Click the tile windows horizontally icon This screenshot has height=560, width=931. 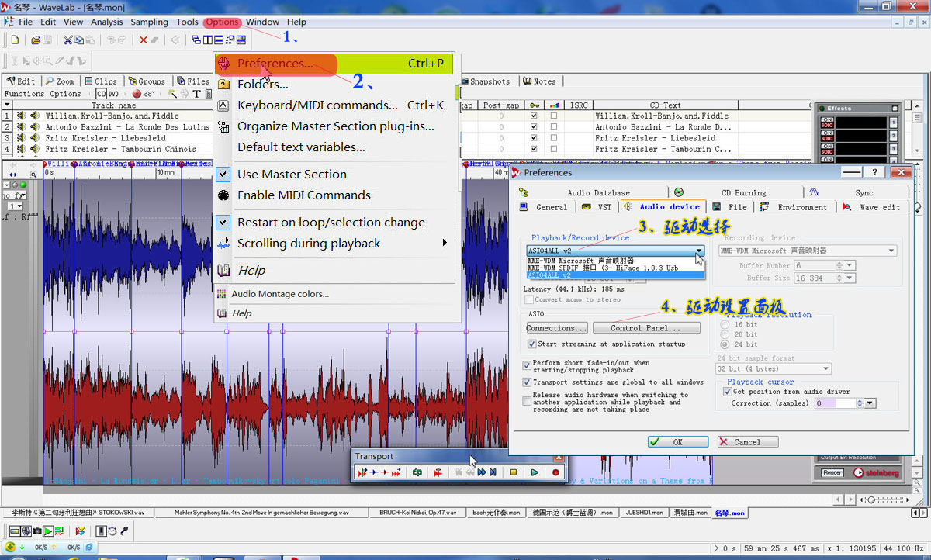click(219, 40)
